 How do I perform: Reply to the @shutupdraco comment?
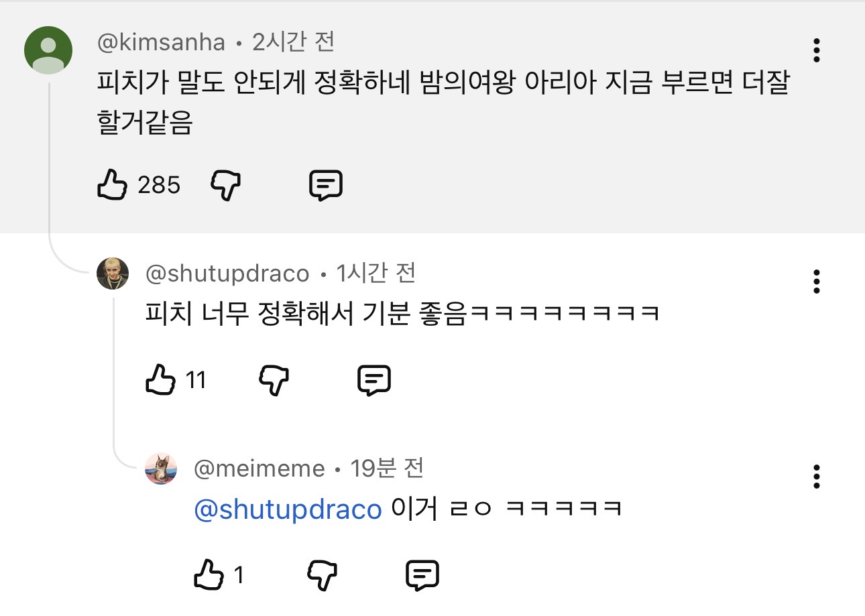(373, 380)
